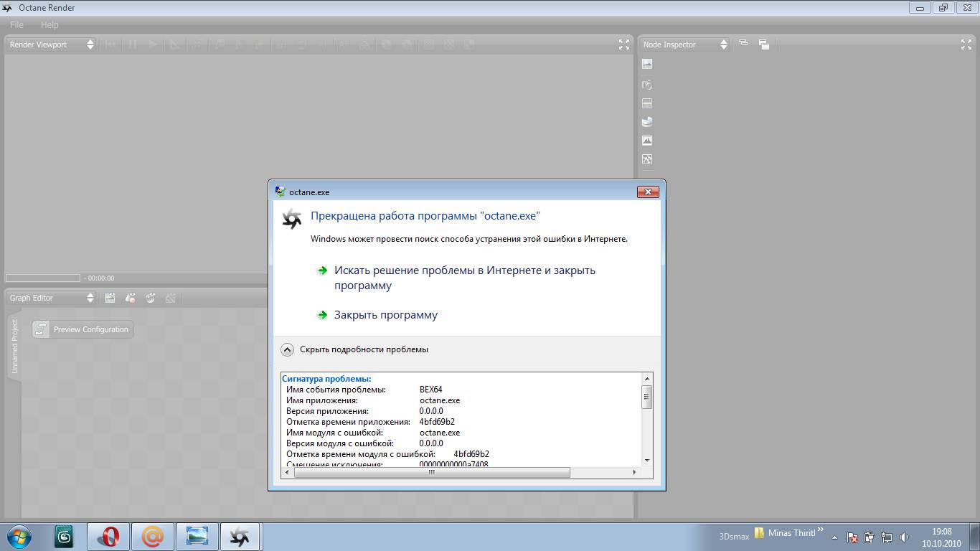Click the network icon in system tray
Image resolution: width=980 pixels, height=551 pixels.
point(887,537)
